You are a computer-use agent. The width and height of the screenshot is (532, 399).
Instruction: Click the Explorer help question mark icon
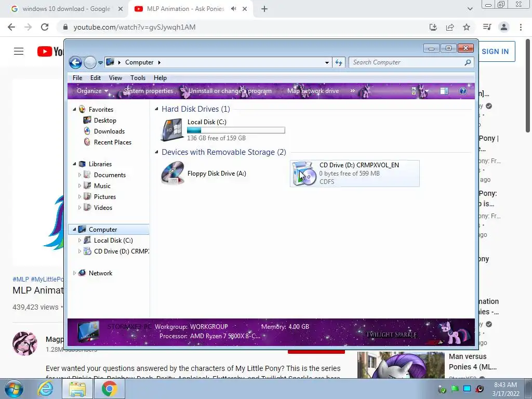[463, 91]
